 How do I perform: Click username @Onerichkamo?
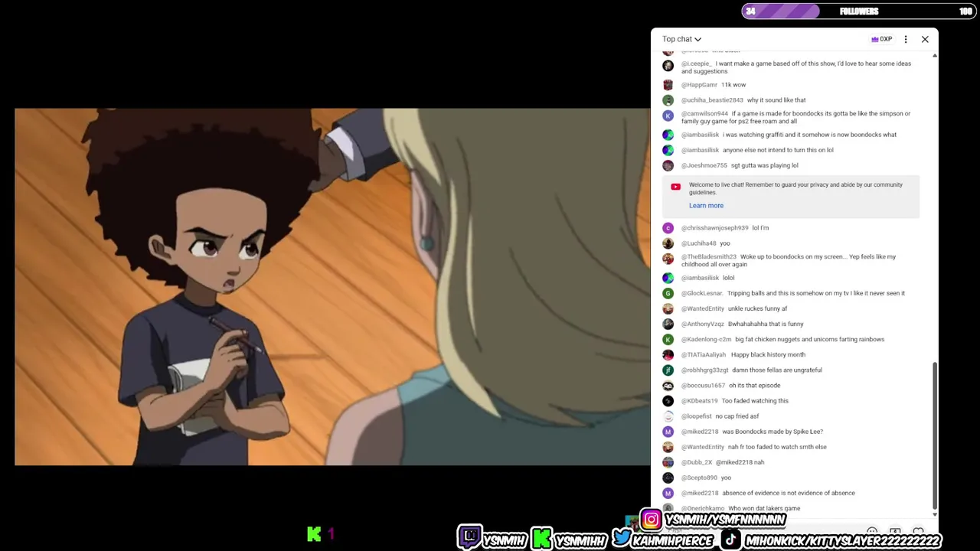pos(703,508)
